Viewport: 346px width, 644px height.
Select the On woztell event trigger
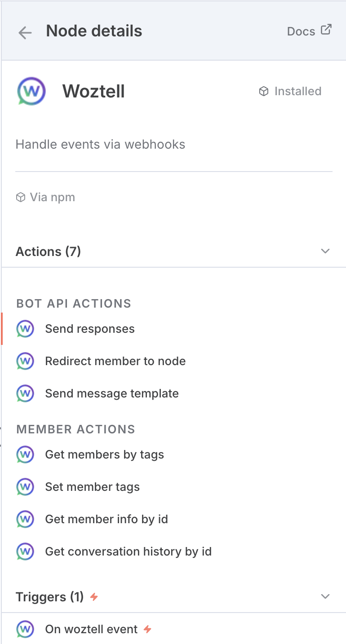[91, 629]
